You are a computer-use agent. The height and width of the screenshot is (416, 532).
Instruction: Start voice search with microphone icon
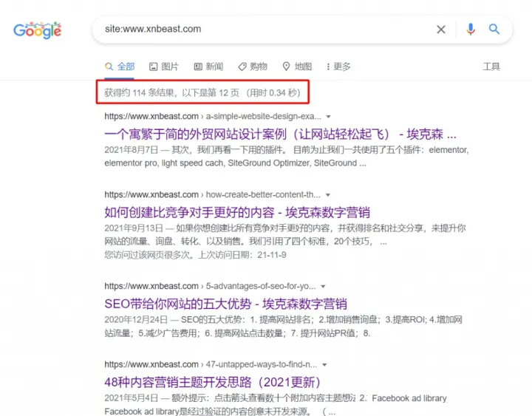pos(470,30)
